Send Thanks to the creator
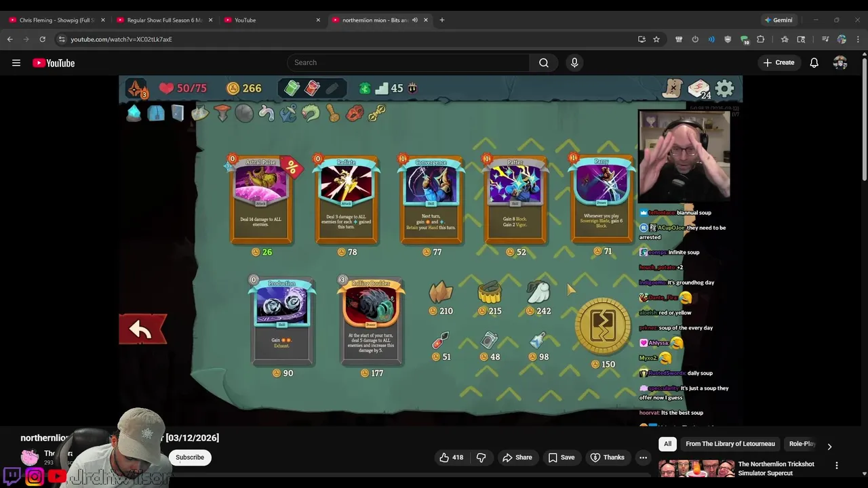Screen dimensions: 868x488 pos(607,457)
